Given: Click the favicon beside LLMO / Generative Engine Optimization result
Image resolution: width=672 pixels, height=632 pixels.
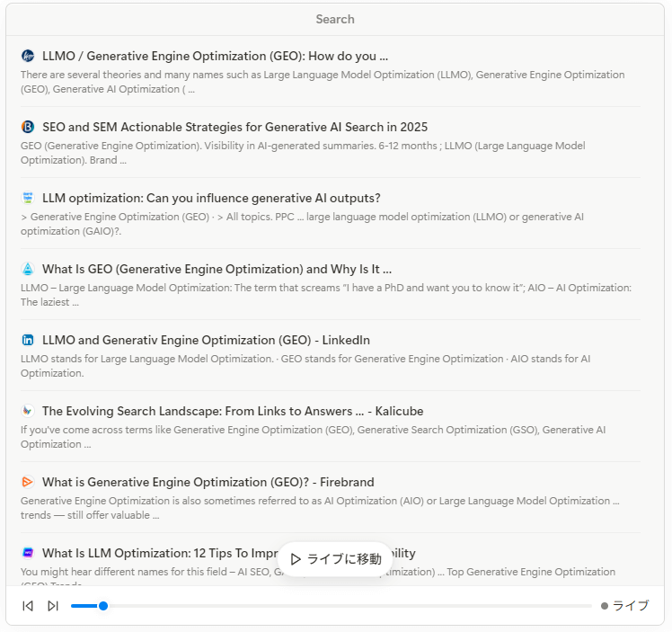Looking at the screenshot, I should pos(28,56).
